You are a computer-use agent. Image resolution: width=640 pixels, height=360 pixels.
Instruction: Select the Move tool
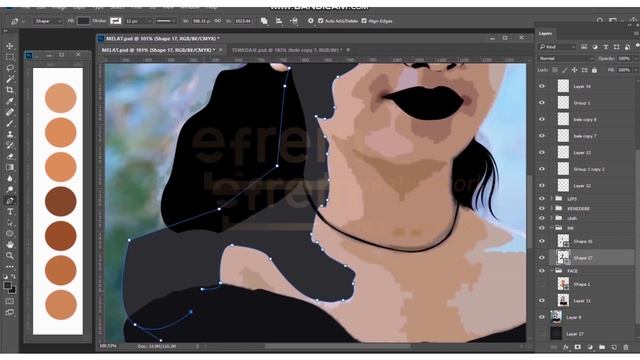(x=10, y=46)
